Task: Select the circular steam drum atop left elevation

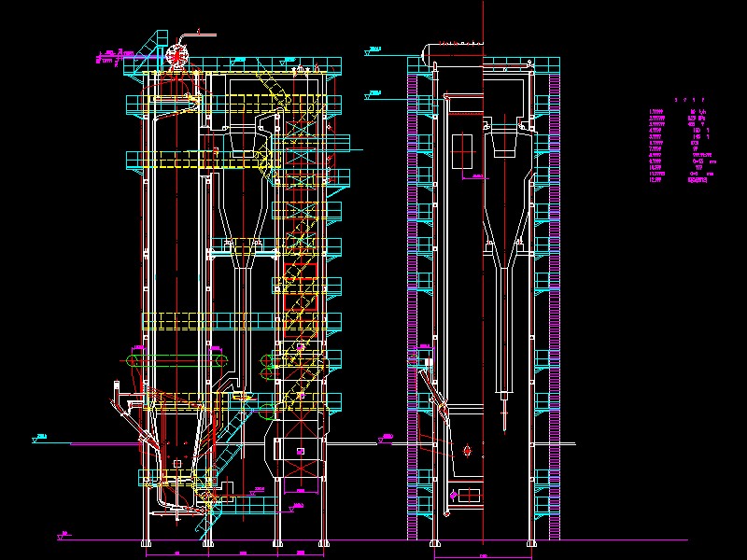Action: tap(177, 54)
